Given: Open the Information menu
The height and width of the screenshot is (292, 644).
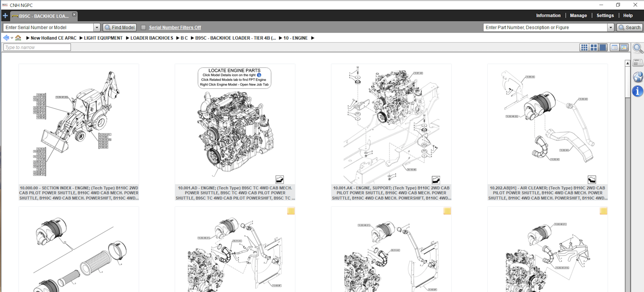Looking at the screenshot, I should point(548,16).
